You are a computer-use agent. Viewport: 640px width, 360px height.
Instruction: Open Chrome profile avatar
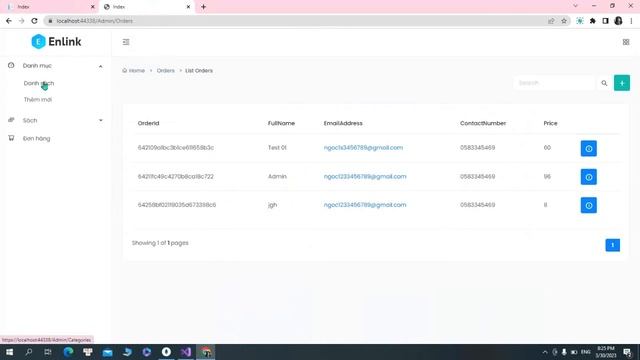[x=618, y=21]
